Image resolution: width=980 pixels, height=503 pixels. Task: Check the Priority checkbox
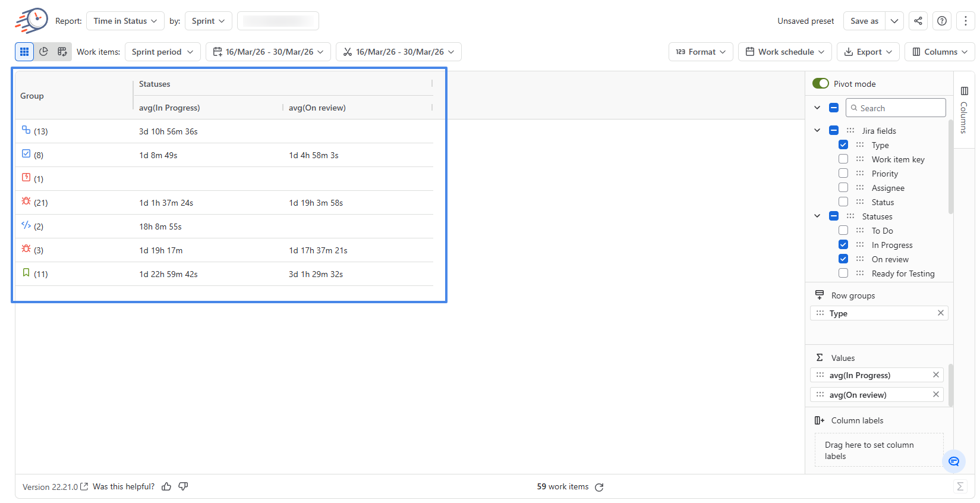coord(843,173)
